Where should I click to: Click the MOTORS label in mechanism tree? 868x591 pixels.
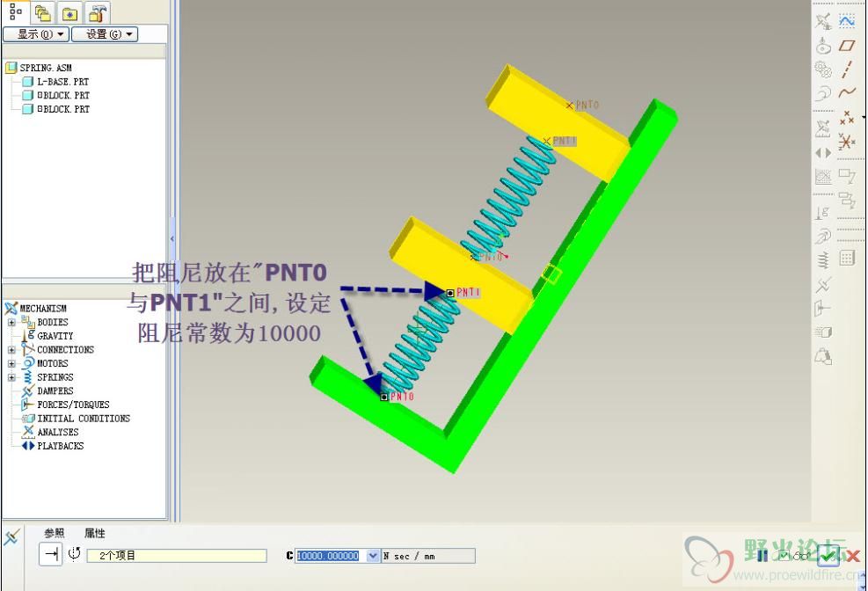(x=53, y=363)
